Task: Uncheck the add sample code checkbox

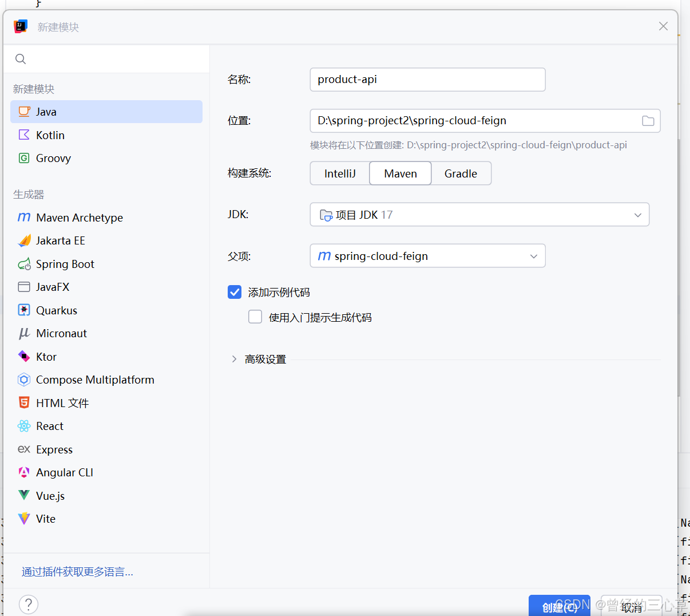Action: click(235, 292)
